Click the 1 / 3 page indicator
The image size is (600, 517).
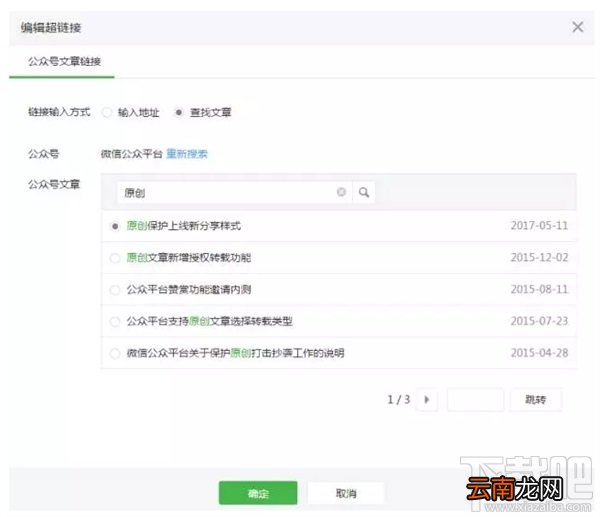(399, 400)
